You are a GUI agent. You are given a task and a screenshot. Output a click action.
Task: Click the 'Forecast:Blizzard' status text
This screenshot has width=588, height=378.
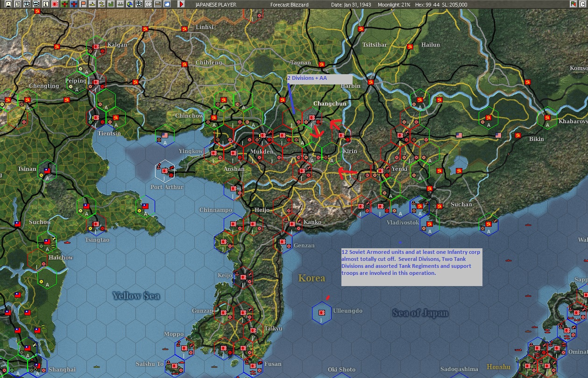(290, 5)
